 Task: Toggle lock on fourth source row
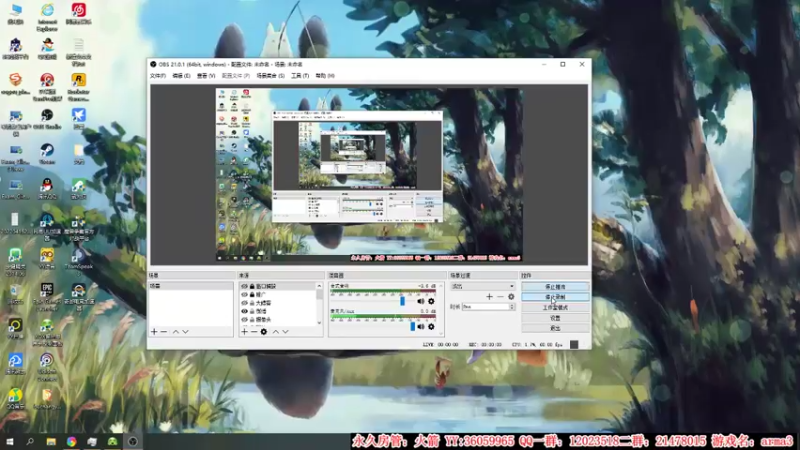click(x=252, y=311)
